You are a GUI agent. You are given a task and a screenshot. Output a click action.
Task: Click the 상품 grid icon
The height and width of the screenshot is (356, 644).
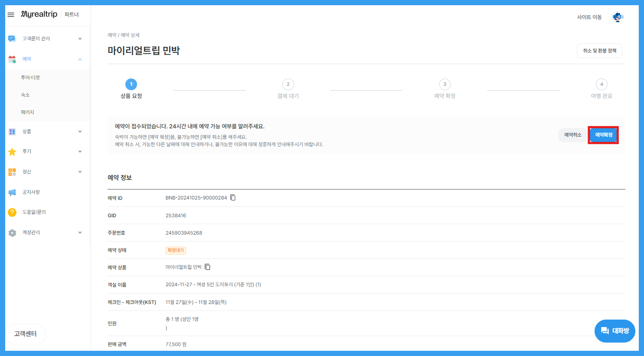[x=12, y=131]
